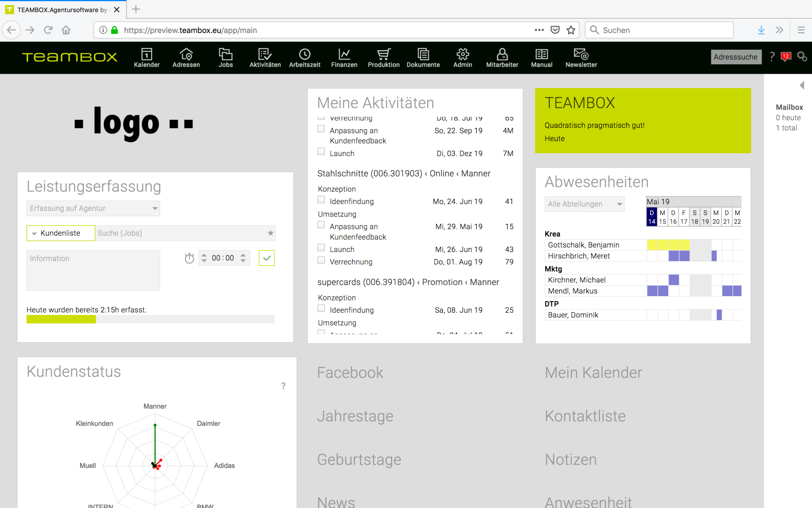Open the Jobs module
812x508 pixels.
click(x=225, y=58)
